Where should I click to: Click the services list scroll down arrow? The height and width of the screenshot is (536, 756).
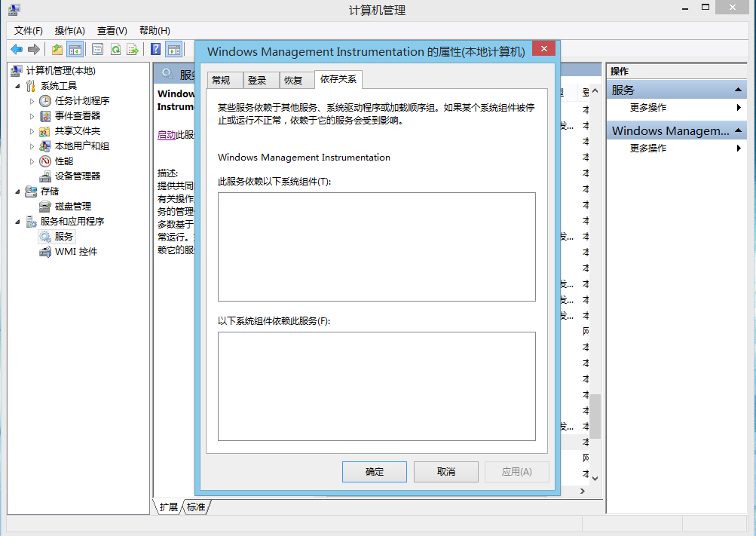tap(595, 478)
